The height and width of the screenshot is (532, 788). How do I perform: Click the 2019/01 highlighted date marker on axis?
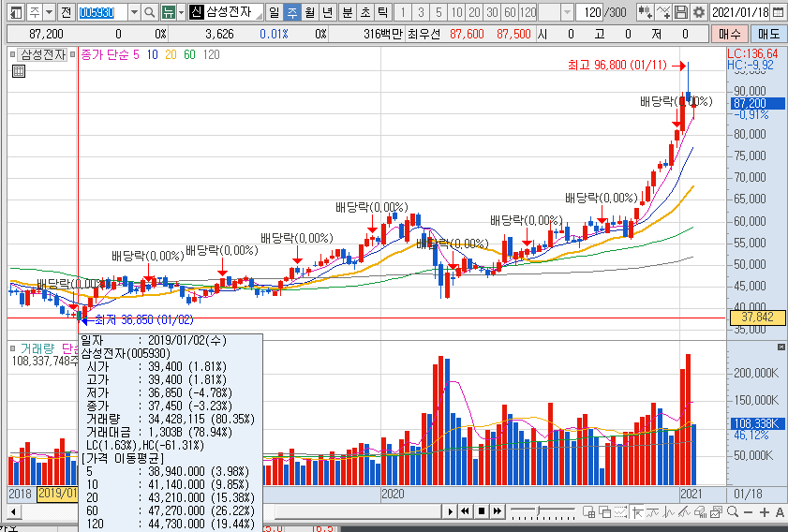click(58, 494)
